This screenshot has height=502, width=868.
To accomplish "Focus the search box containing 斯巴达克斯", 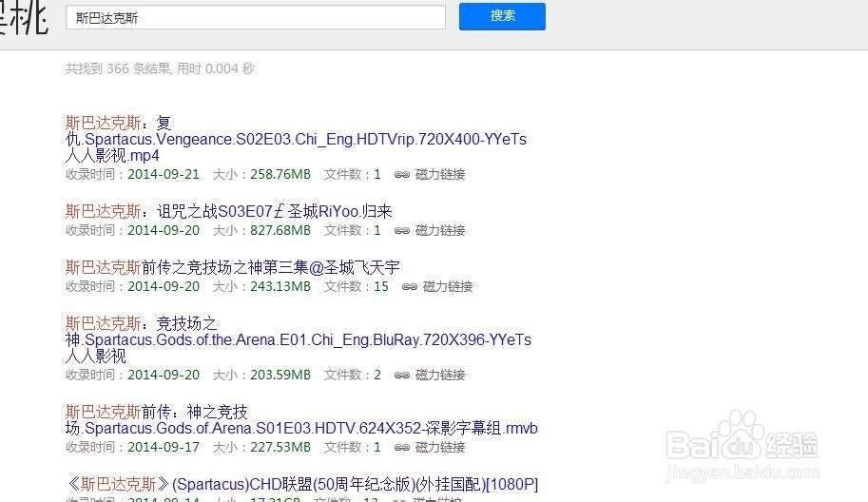I will click(255, 18).
